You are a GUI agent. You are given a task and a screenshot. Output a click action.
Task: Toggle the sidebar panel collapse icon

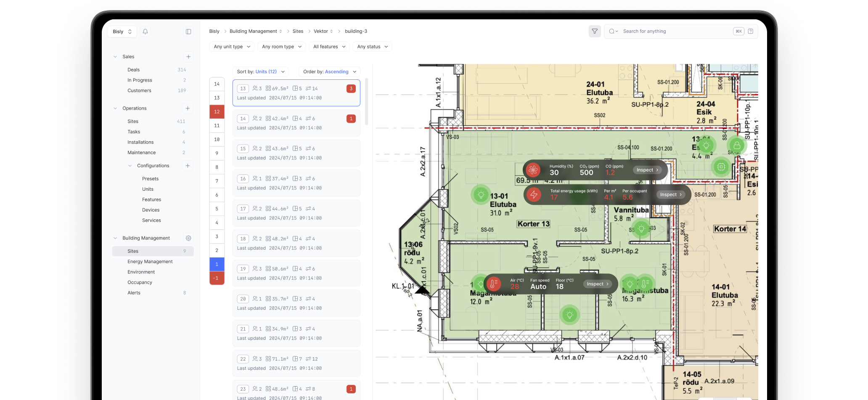click(x=188, y=32)
